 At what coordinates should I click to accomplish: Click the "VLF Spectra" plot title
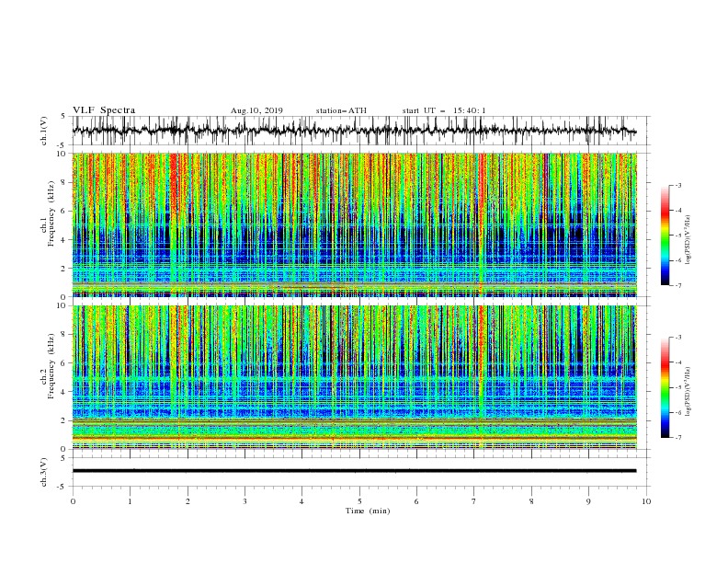pyautogui.click(x=104, y=110)
